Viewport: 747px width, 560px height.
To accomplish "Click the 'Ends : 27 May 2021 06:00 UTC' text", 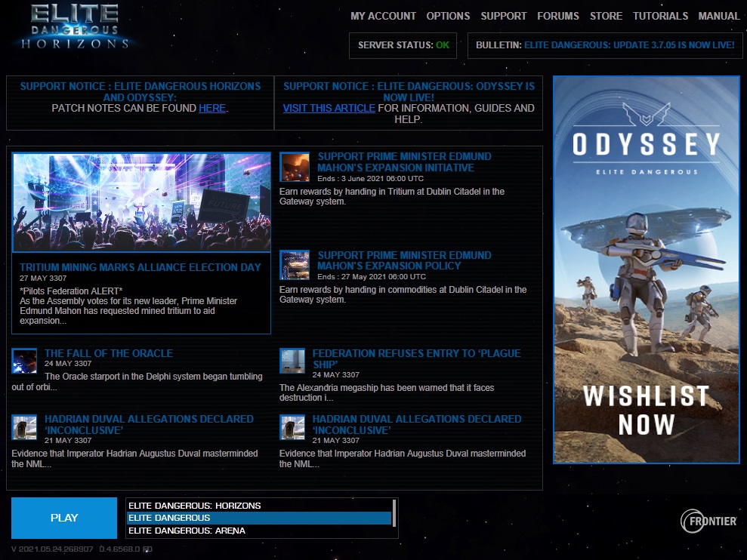I will click(x=372, y=277).
